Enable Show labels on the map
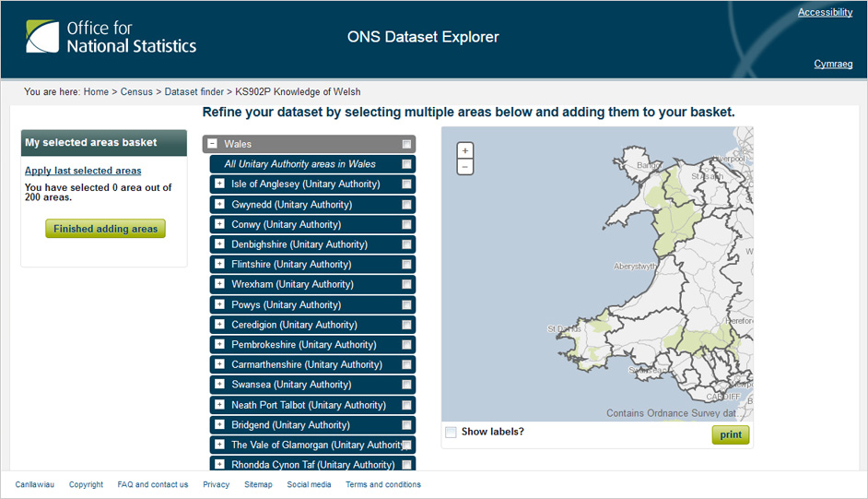 point(452,432)
